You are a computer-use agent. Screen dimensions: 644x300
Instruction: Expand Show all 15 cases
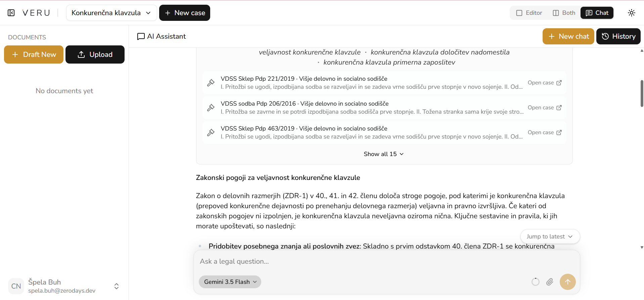pyautogui.click(x=384, y=154)
